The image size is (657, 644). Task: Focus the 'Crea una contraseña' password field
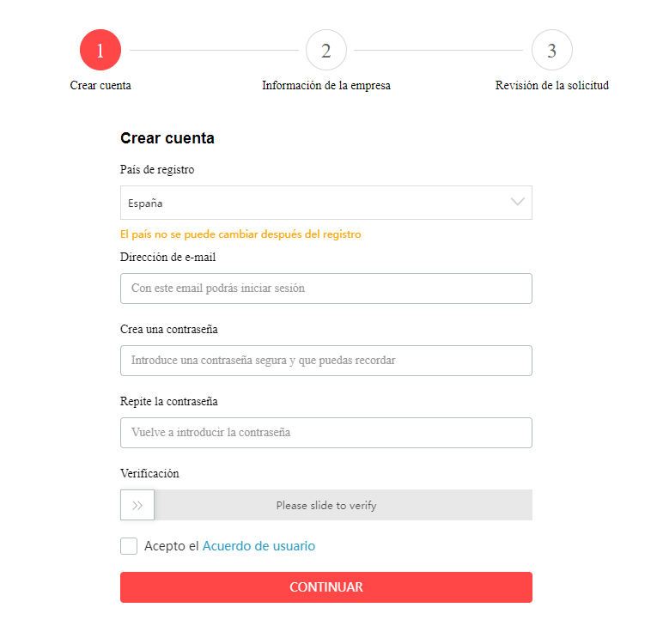coord(326,361)
